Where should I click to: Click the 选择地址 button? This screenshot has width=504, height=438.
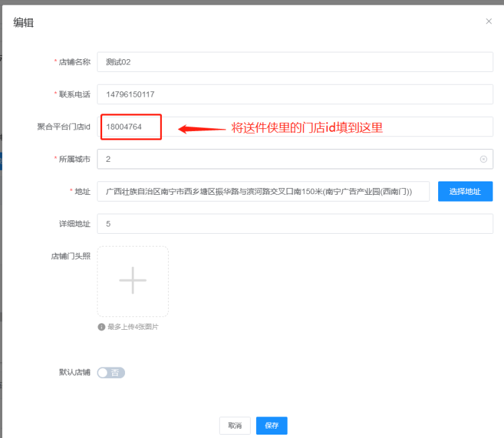(465, 191)
